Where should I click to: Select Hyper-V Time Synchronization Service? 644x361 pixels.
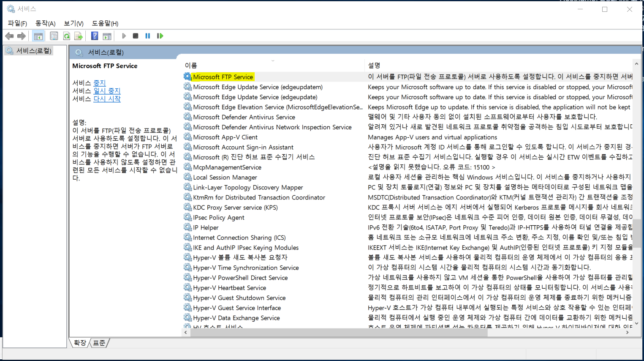click(246, 268)
